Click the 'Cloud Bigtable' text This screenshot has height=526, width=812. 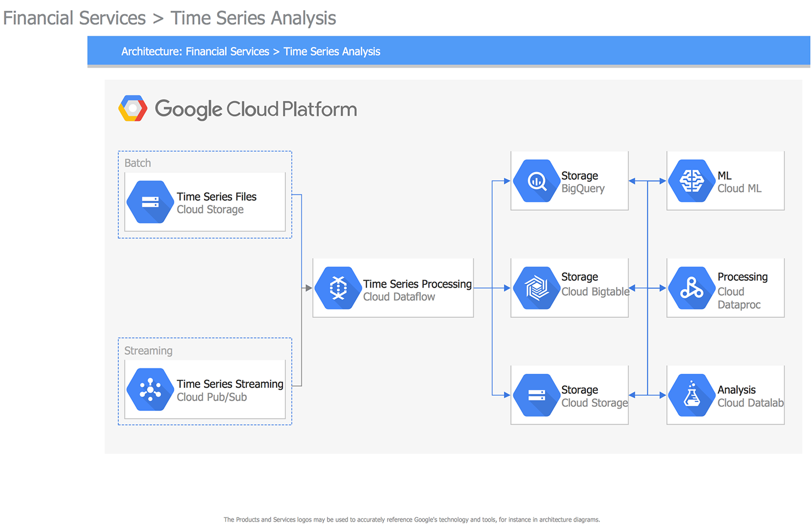click(x=595, y=291)
